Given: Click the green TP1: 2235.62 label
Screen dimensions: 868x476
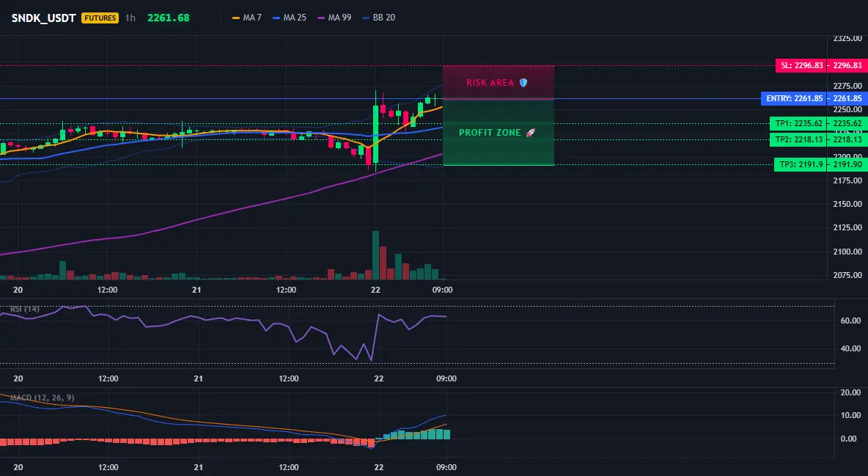Looking at the screenshot, I should (798, 123).
